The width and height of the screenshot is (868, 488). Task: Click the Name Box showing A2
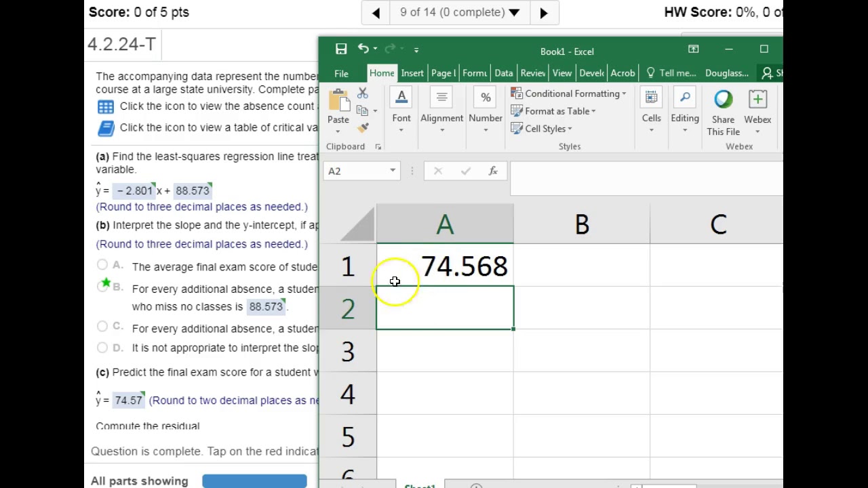click(356, 171)
